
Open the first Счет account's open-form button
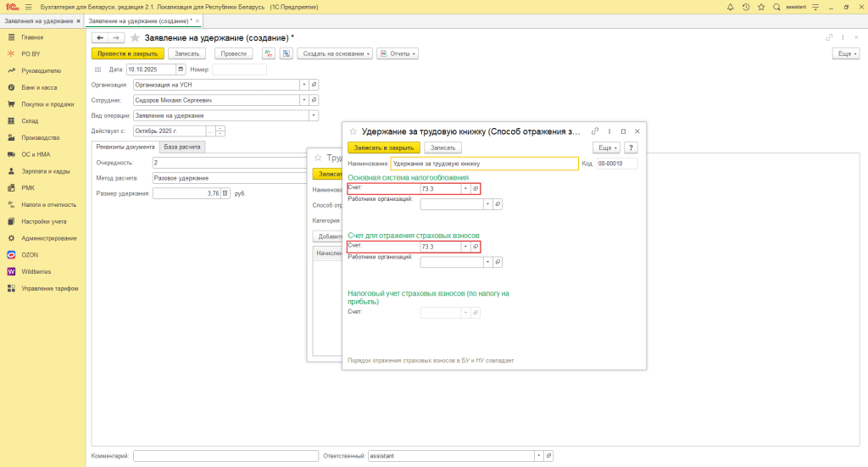pos(476,189)
